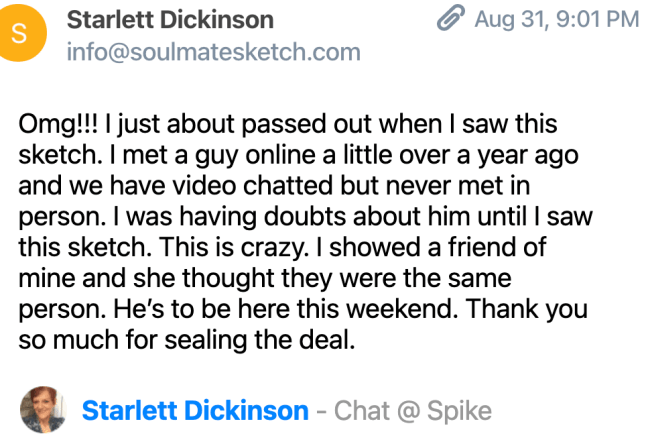Click the word Spike in the signature
Viewport: 646px width, 440px height.
tap(459, 411)
